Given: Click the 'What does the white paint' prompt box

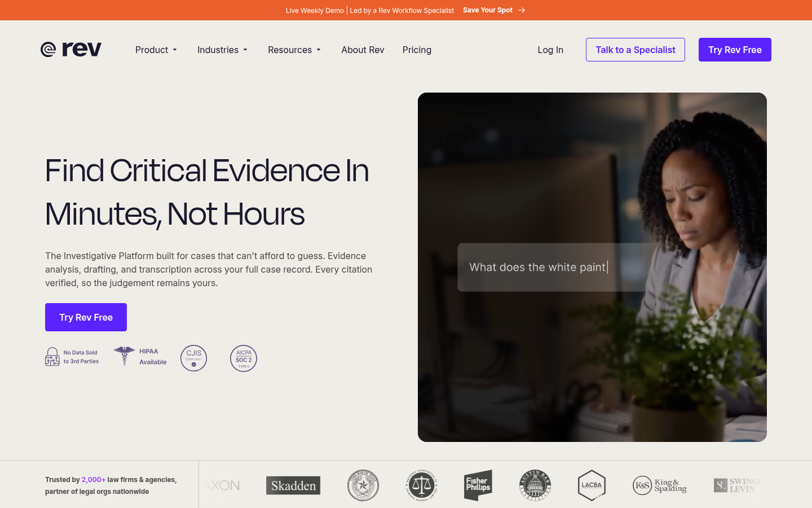Looking at the screenshot, I should click(x=555, y=267).
